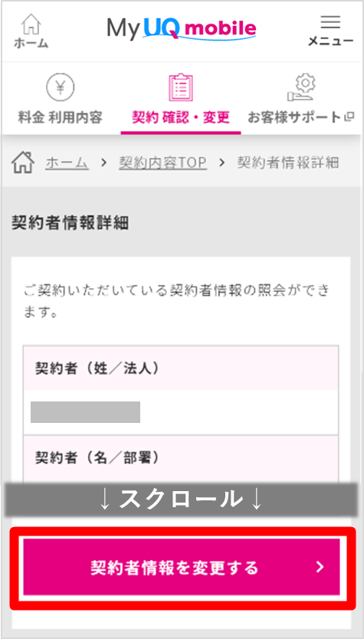Click the gray masked name field
The height and width of the screenshot is (639, 364).
coord(86,412)
